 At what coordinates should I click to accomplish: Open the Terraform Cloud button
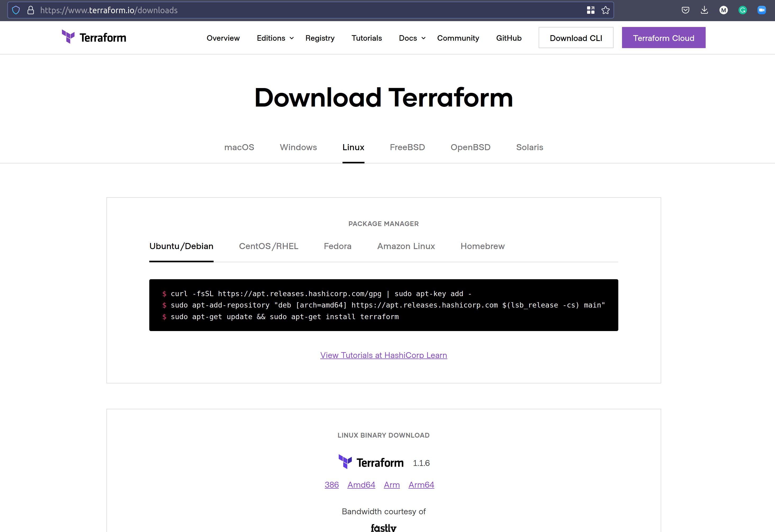[x=663, y=38]
